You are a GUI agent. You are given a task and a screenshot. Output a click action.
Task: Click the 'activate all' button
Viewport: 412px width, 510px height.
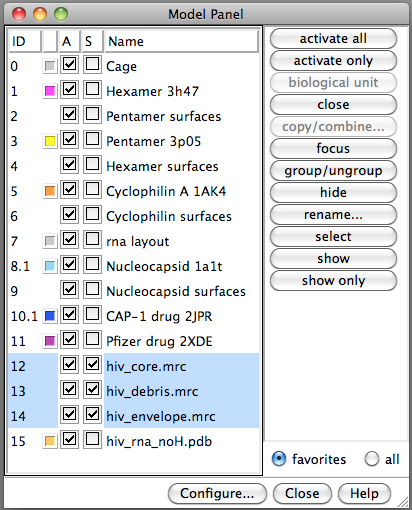tap(333, 39)
